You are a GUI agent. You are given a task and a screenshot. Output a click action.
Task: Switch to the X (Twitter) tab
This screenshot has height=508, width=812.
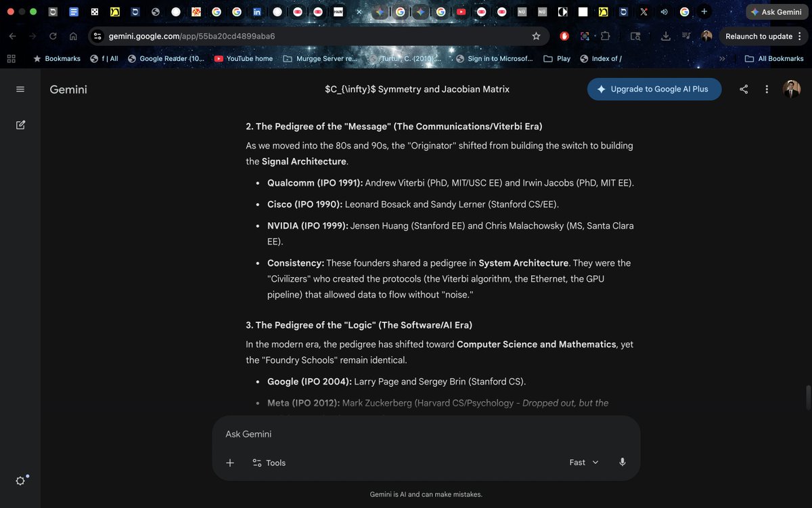pyautogui.click(x=644, y=12)
